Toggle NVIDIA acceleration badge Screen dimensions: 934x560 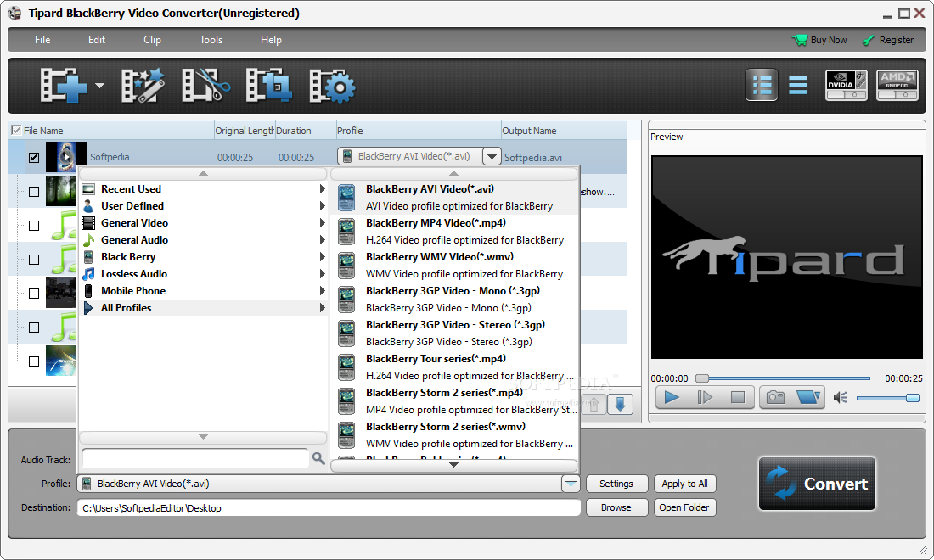coord(846,85)
